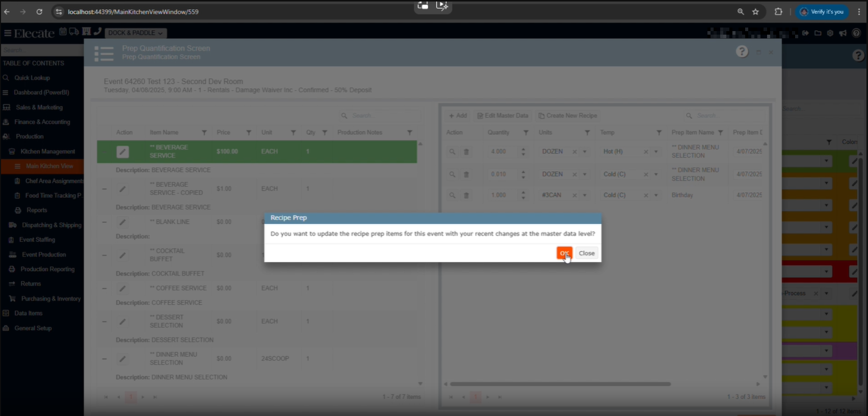Image resolution: width=868 pixels, height=416 pixels.
Task: Click the browser bookmark star icon
Action: [755, 12]
